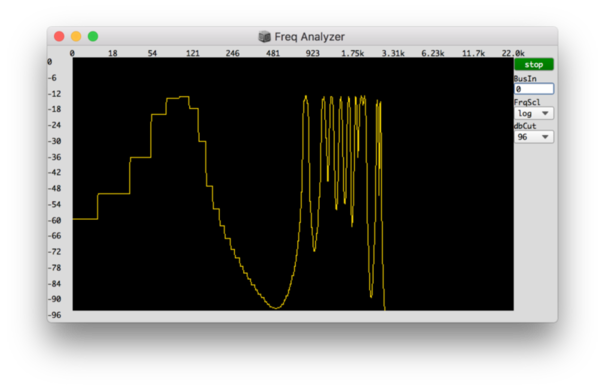Click the FrqScl label text
605x390 pixels.
pos(527,102)
